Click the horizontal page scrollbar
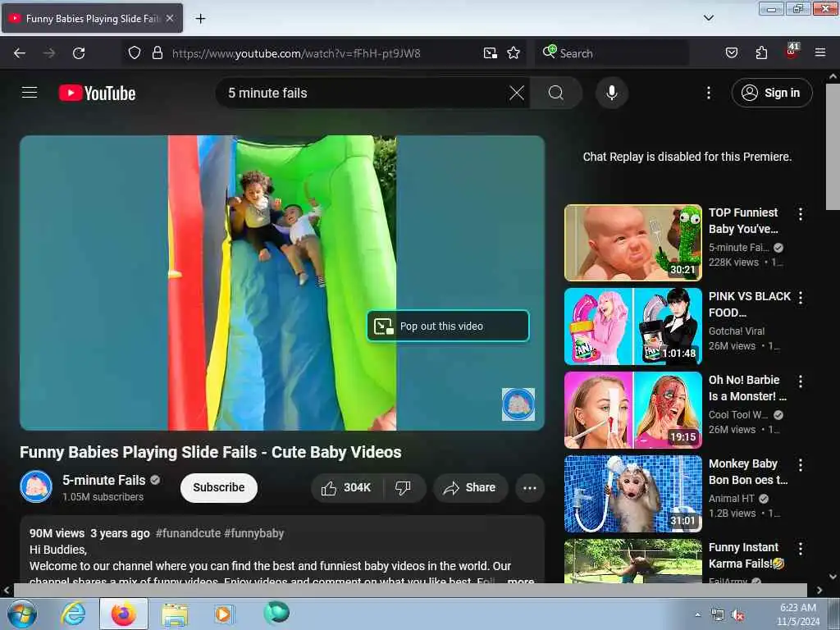This screenshot has height=630, width=840. tap(410, 590)
